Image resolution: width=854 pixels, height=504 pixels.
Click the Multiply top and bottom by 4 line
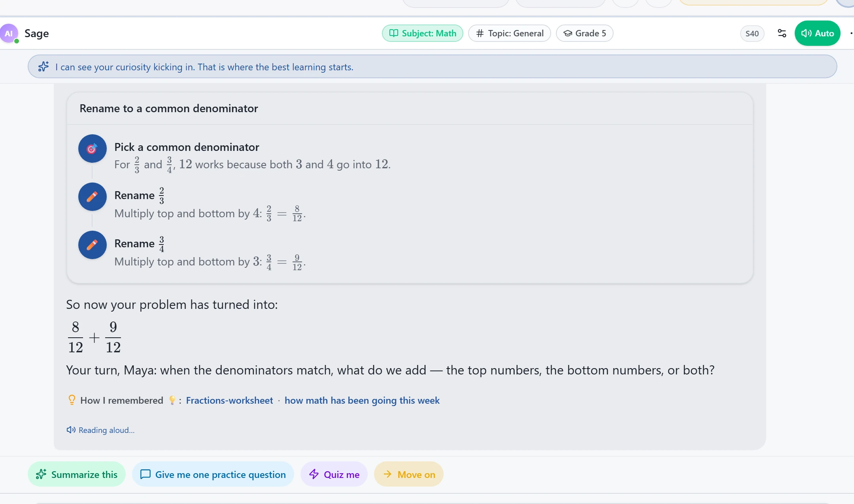click(210, 213)
